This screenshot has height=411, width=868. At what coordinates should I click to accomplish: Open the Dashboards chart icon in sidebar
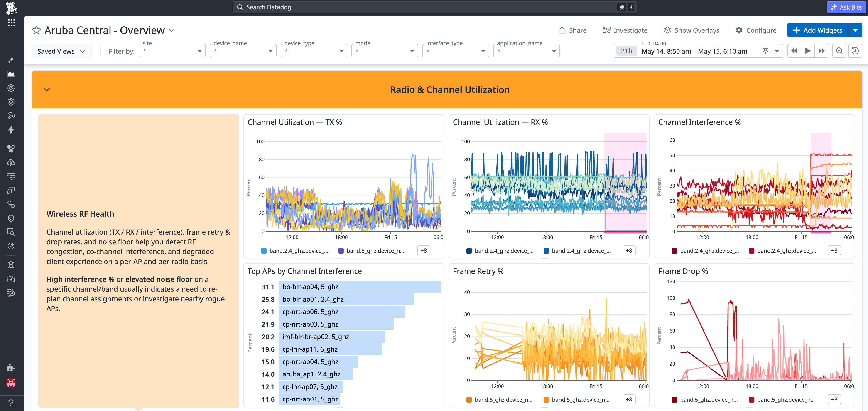pos(11,74)
